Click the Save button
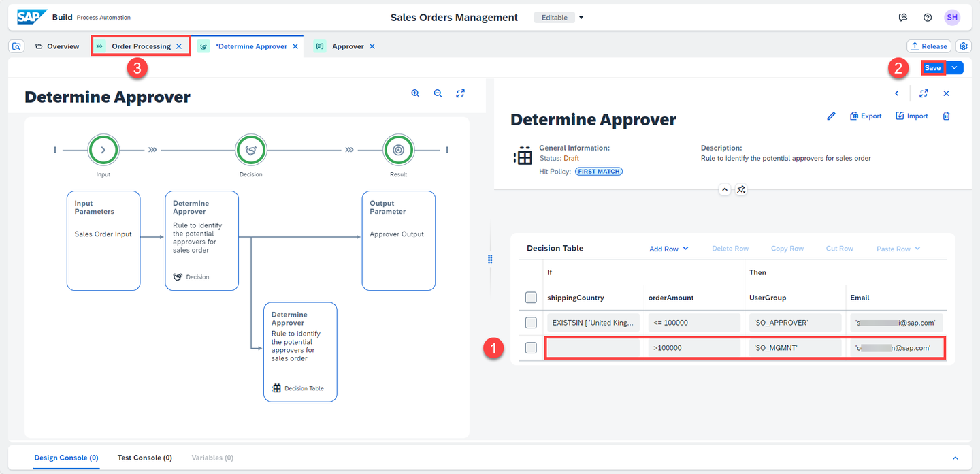 pos(932,67)
